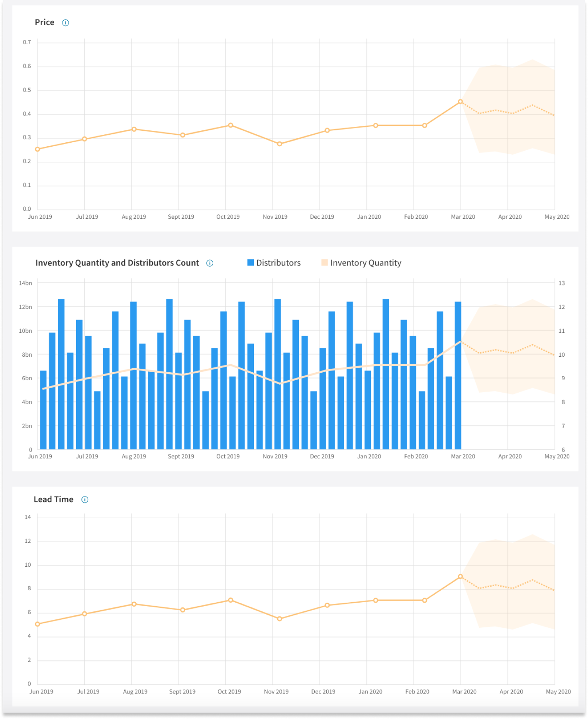The width and height of the screenshot is (588, 719).
Task: Click the last blue Distributors bar before Mar 2020
Action: (x=458, y=375)
